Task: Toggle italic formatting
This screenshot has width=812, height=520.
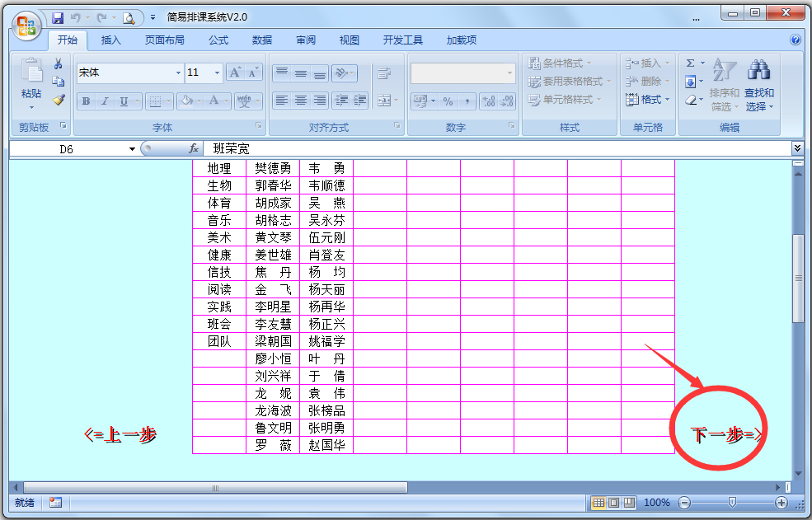Action: pos(105,101)
